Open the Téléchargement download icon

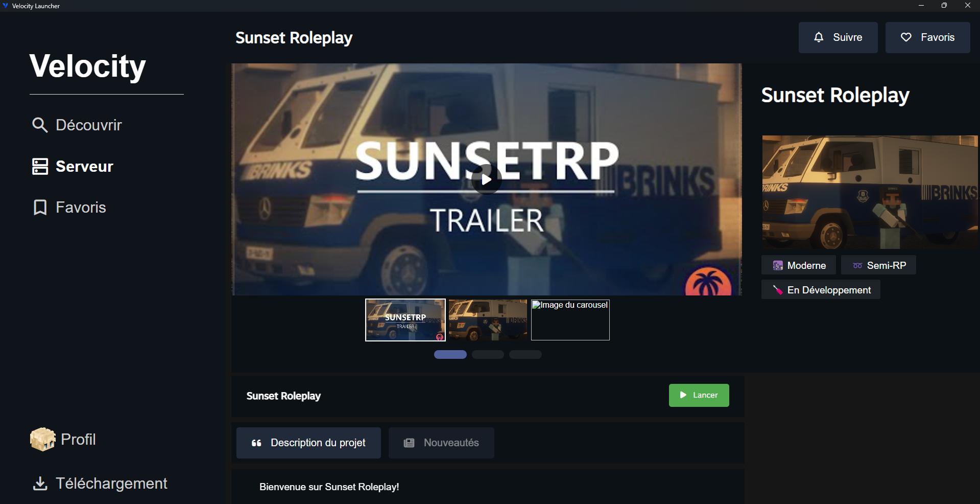click(40, 483)
